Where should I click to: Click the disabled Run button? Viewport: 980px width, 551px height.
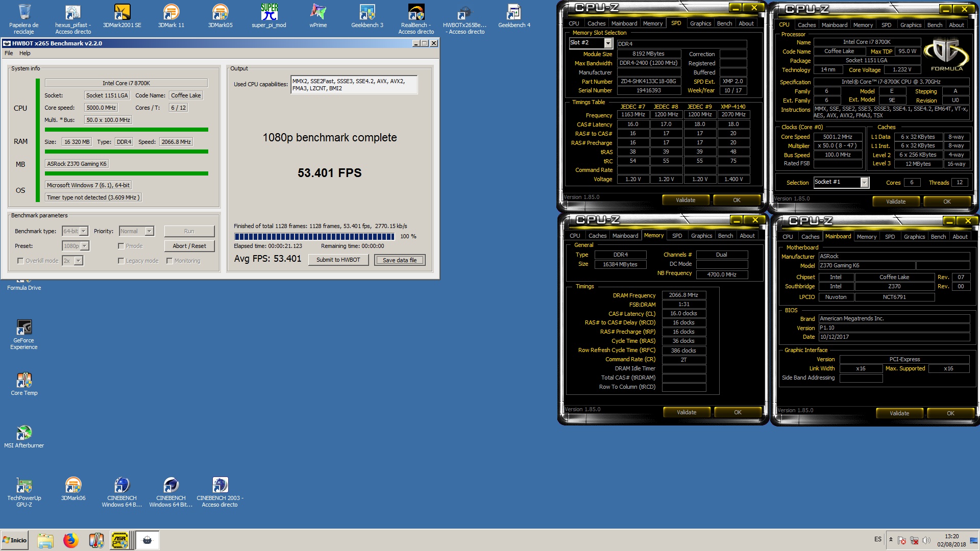pos(189,231)
